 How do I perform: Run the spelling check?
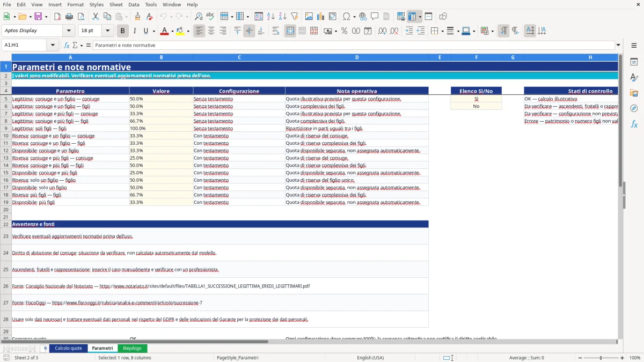coord(210,17)
